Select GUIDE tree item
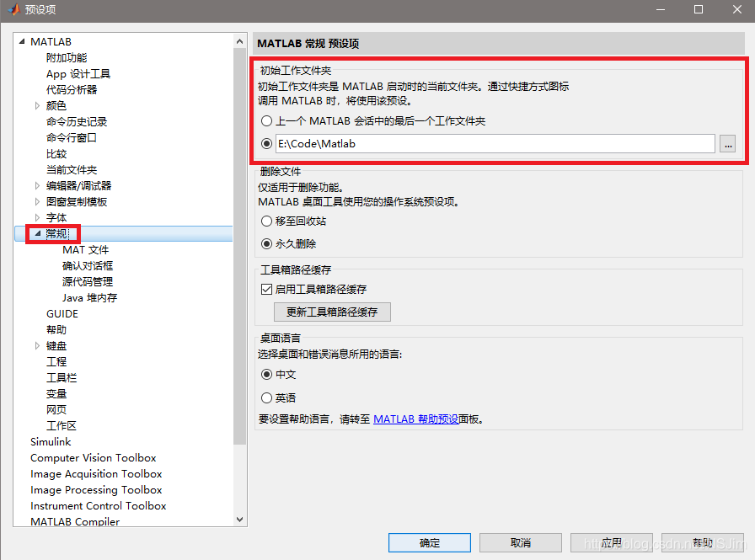 (62, 313)
